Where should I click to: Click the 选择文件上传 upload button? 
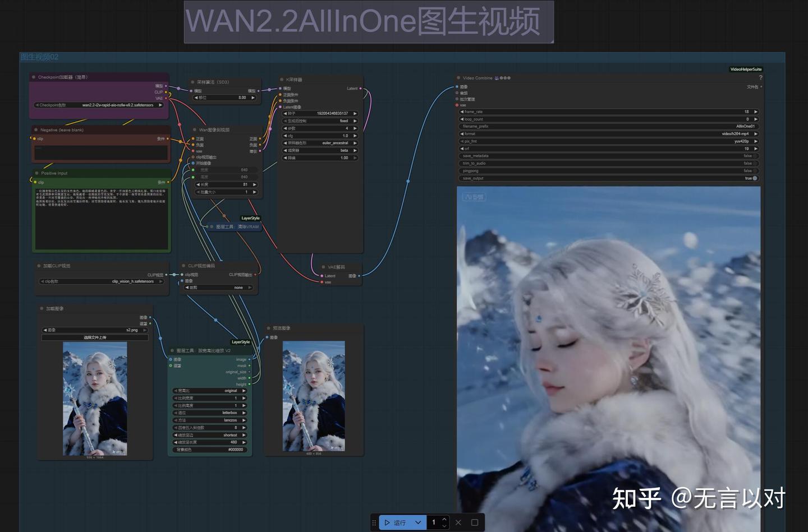point(95,337)
